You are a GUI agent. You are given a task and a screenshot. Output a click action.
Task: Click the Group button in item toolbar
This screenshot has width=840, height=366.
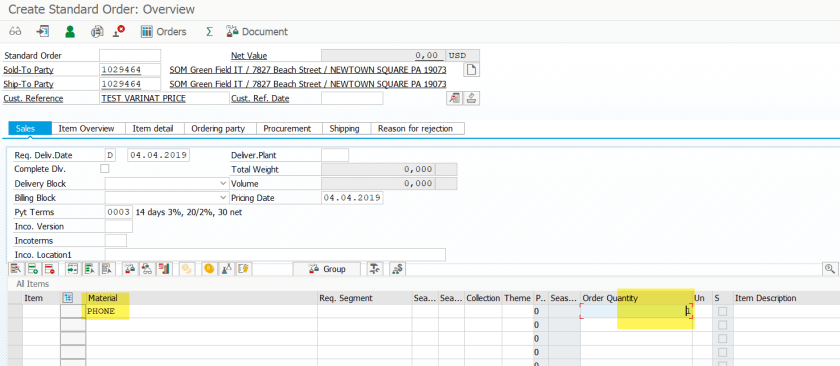pyautogui.click(x=327, y=268)
